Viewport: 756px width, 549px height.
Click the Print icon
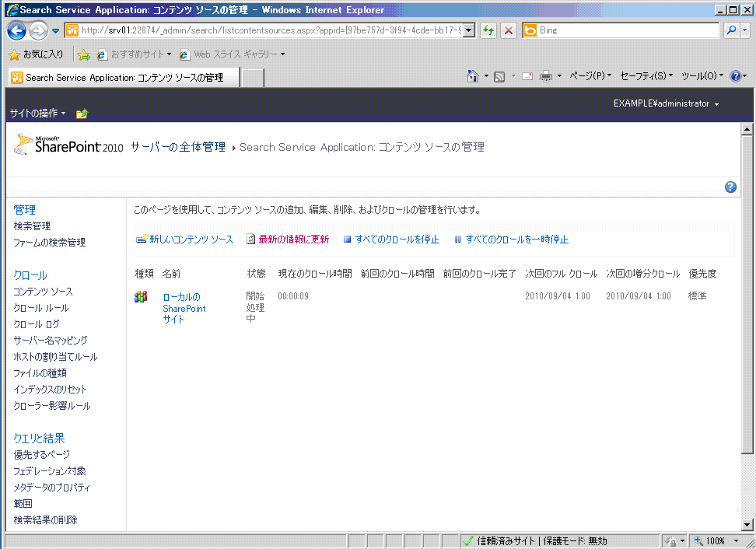point(546,76)
